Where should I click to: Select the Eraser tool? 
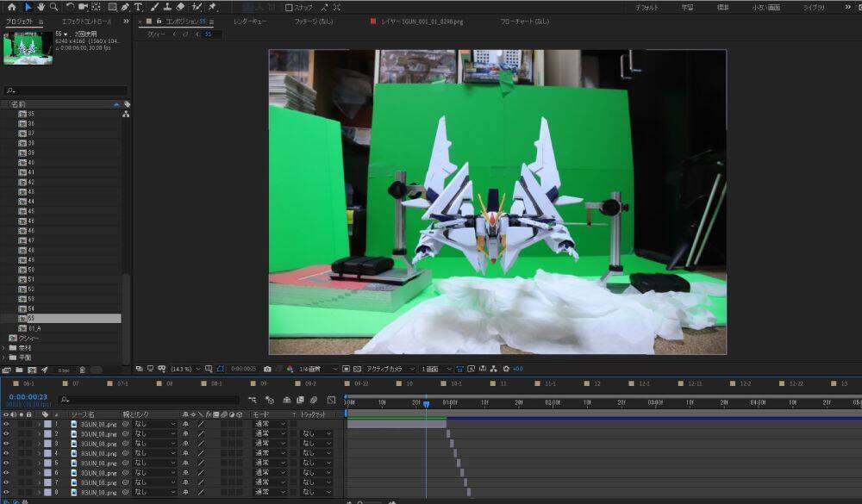click(x=180, y=7)
